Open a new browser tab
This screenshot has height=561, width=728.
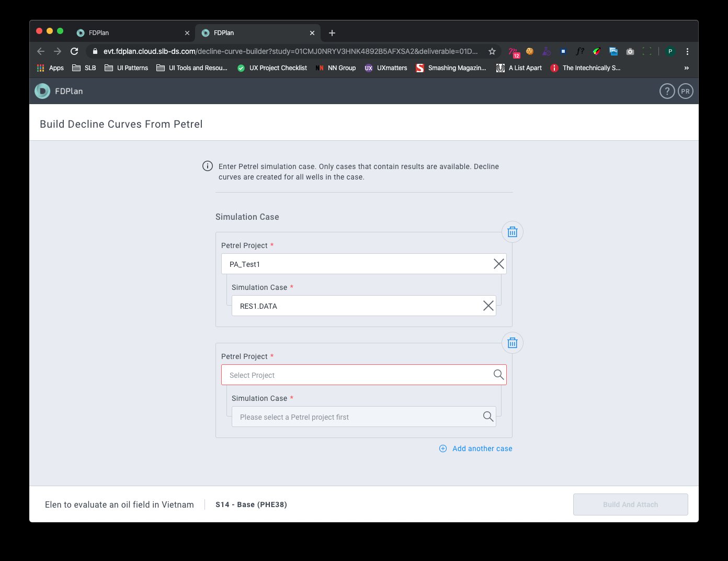click(332, 33)
